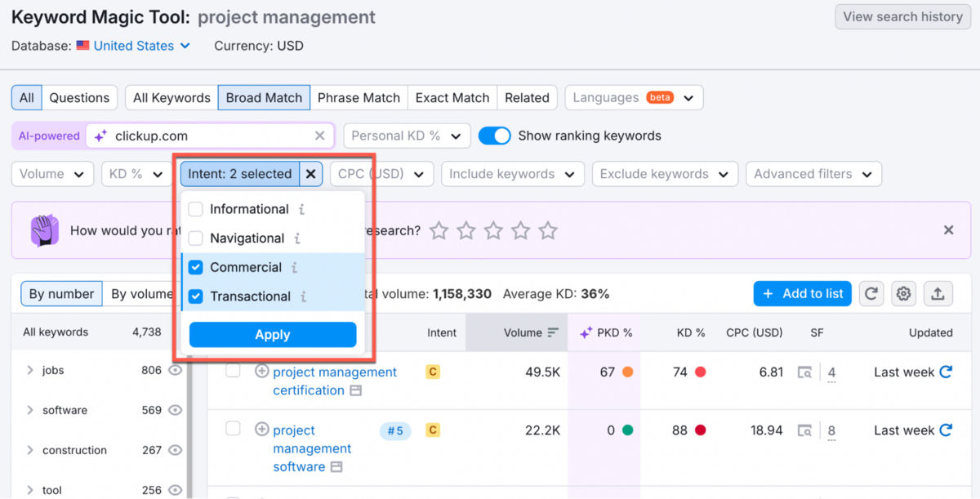The width and height of the screenshot is (980, 499).
Task: Clear the clickup.com domain field
Action: [x=320, y=136]
